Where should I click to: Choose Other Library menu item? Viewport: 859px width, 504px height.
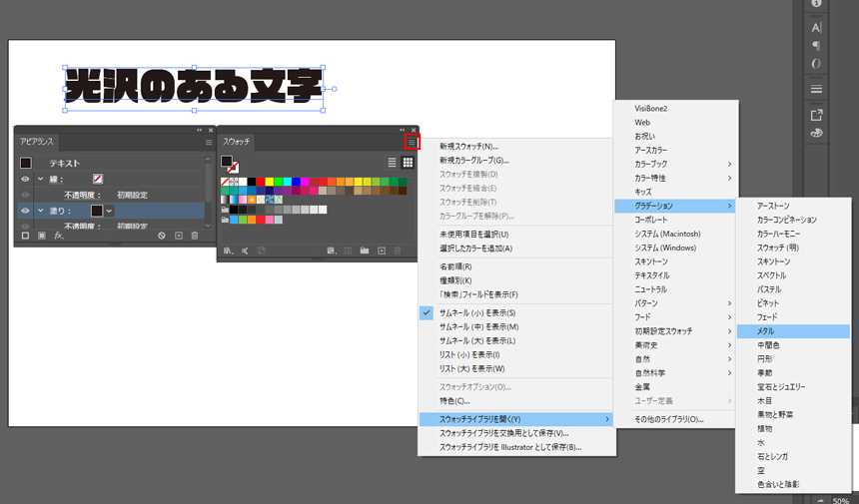[x=676, y=419]
